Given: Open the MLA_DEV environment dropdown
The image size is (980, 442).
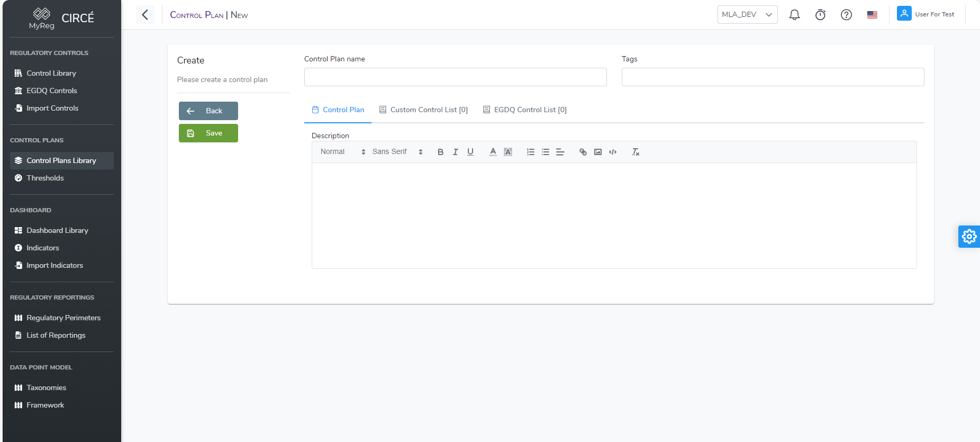Looking at the screenshot, I should coord(747,15).
